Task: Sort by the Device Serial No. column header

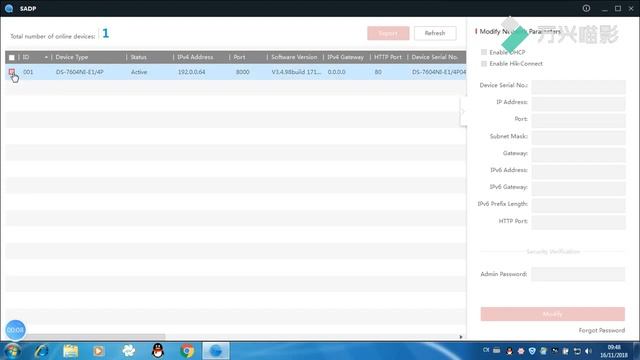Action: [435, 57]
